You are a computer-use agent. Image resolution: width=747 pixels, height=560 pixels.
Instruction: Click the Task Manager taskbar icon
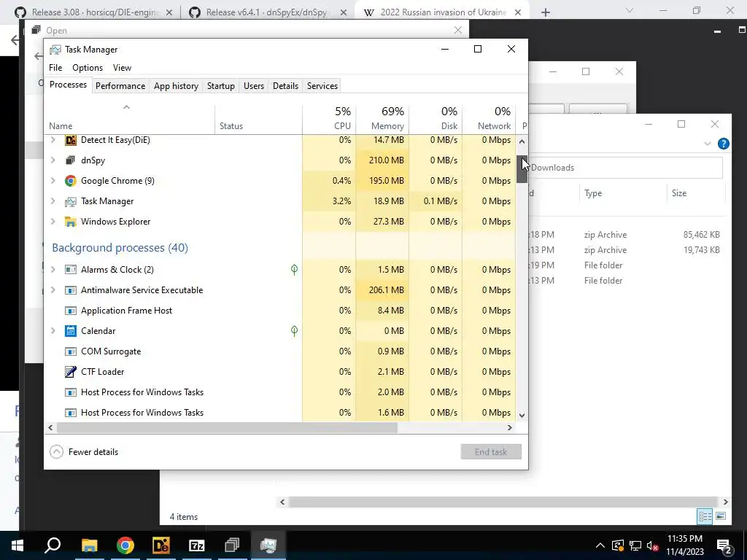268,545
